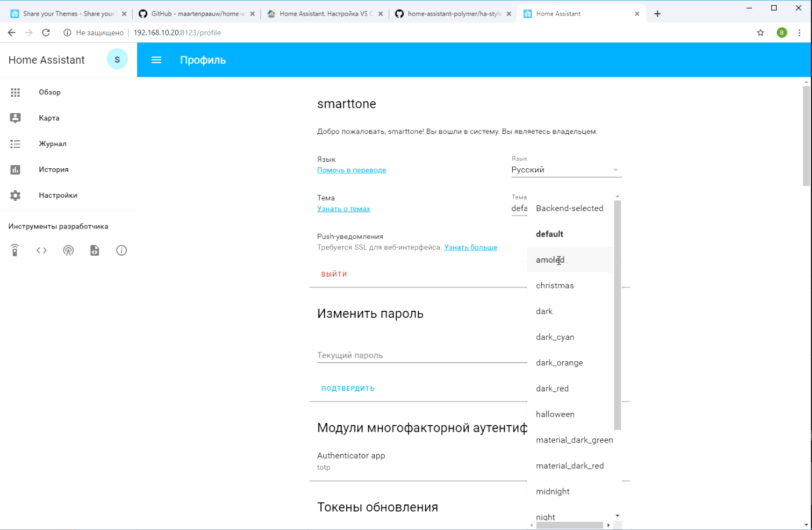Switch to Home Assistant. Настройка VS tab
Screen dimensions: 812x530
click(x=325, y=14)
